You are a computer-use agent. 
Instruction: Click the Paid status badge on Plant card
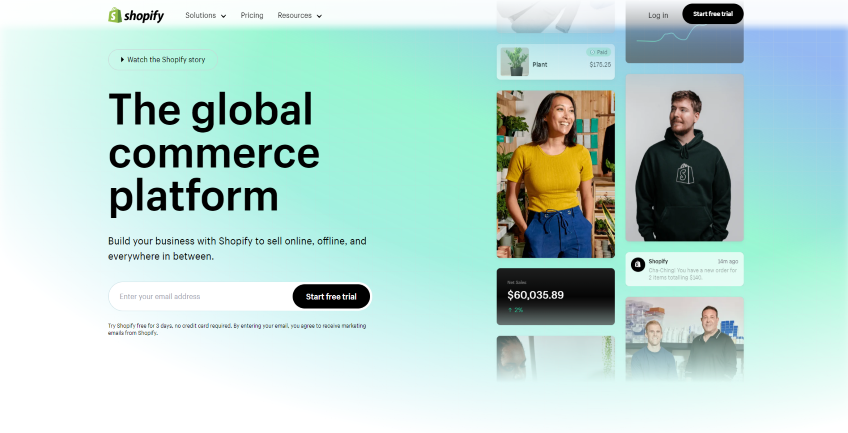[x=599, y=52]
